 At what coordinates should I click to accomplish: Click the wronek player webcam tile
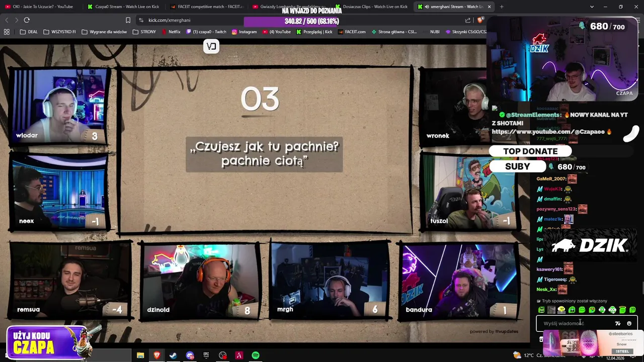point(454,107)
